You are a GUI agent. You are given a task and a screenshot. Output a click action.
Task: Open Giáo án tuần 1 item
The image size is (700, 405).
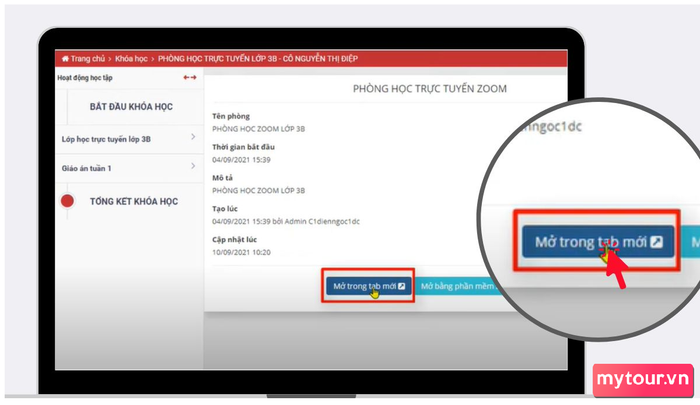[86, 168]
